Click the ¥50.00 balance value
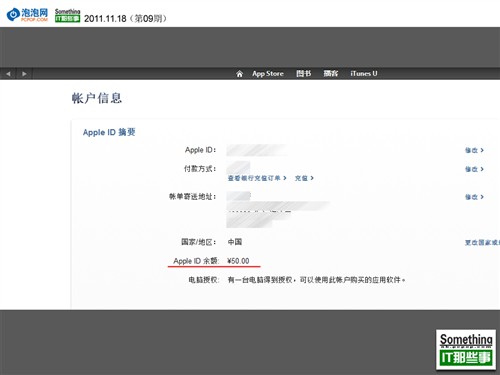 click(x=238, y=261)
